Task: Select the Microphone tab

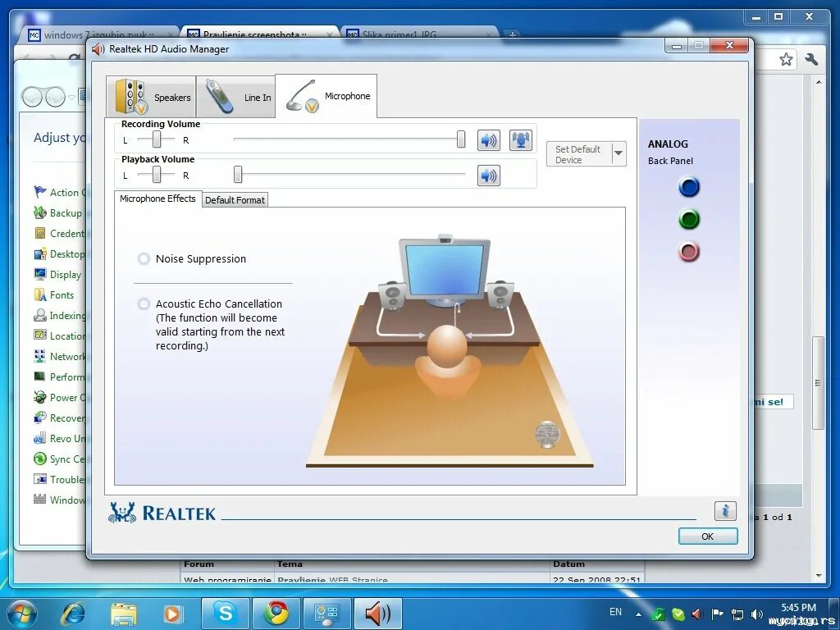Action: [326, 96]
